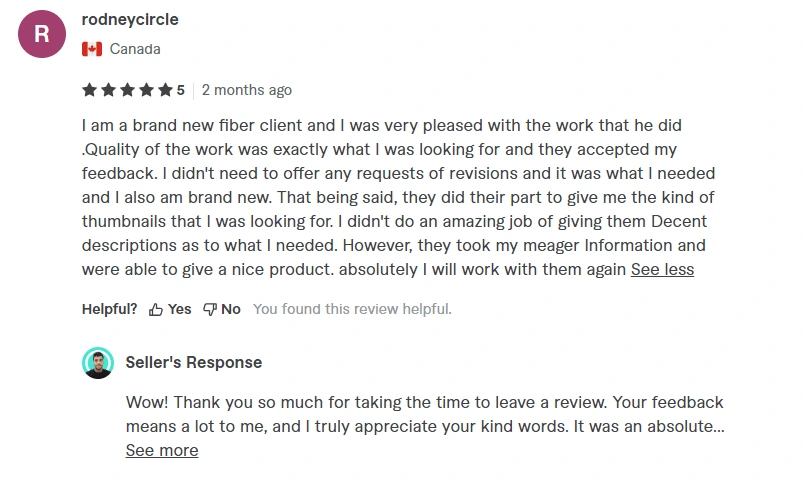Viewport: 803px width, 487px height.
Task: Click the thumbs-up icon beside Yes
Action: click(x=156, y=310)
